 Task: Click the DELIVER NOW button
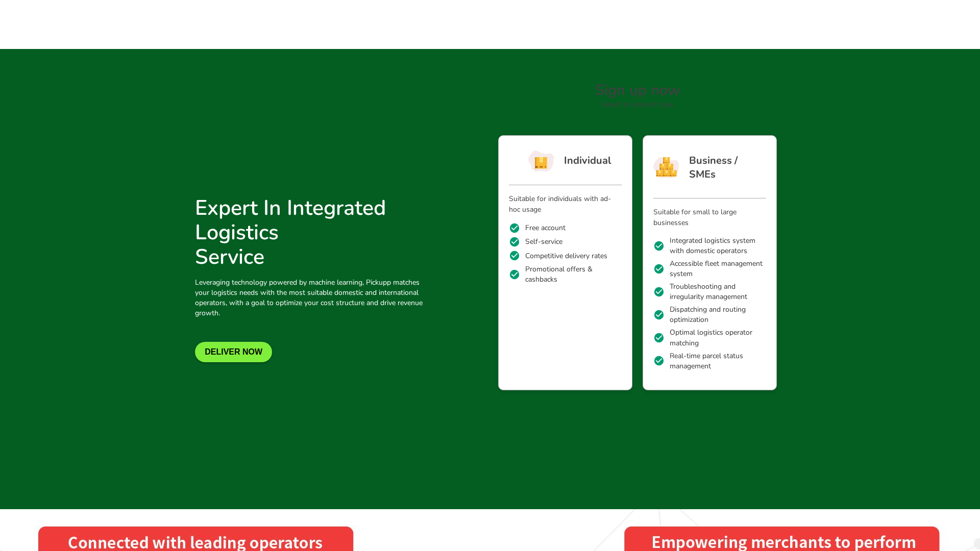tap(233, 352)
